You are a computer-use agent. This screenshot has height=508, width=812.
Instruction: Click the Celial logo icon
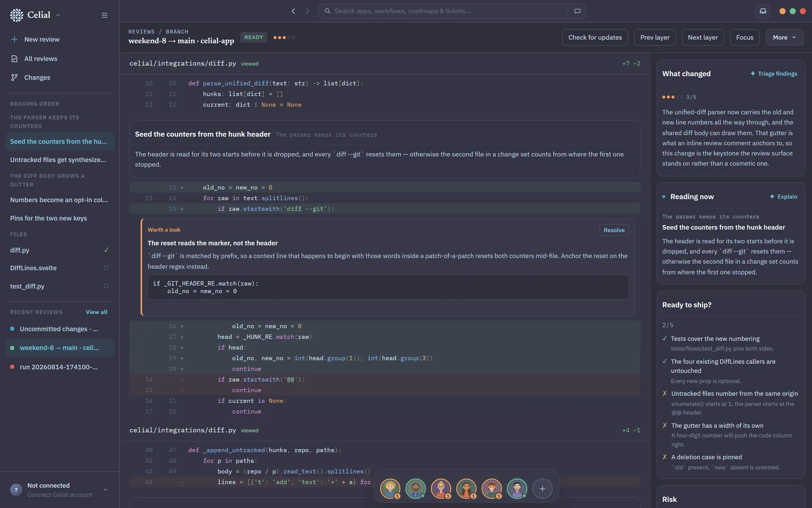pos(17,15)
